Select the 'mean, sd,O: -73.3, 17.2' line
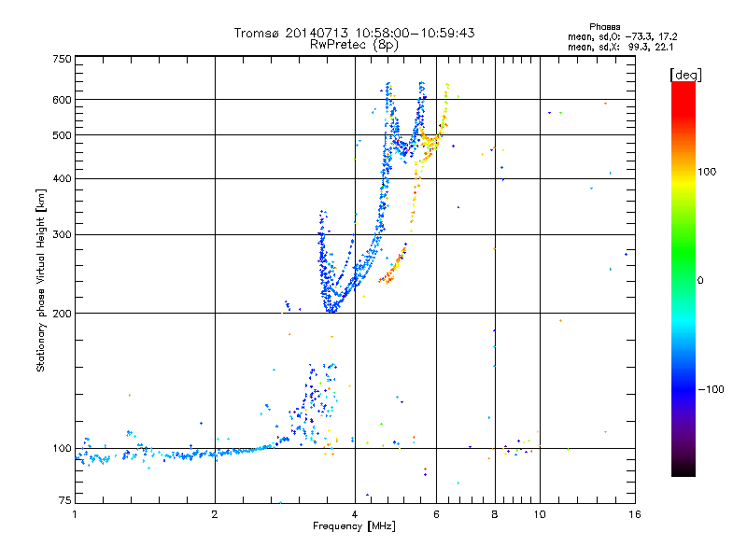Viewport: 747px width, 560px height. pyautogui.click(x=622, y=36)
